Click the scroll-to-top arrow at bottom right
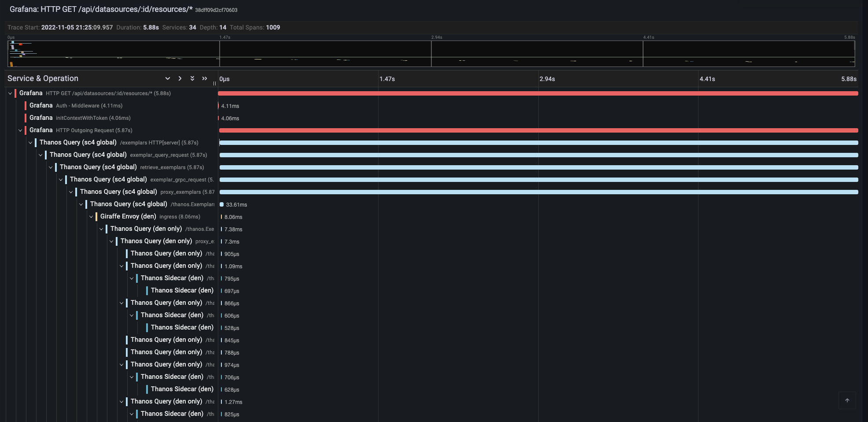Image resolution: width=868 pixels, height=422 pixels. [847, 401]
